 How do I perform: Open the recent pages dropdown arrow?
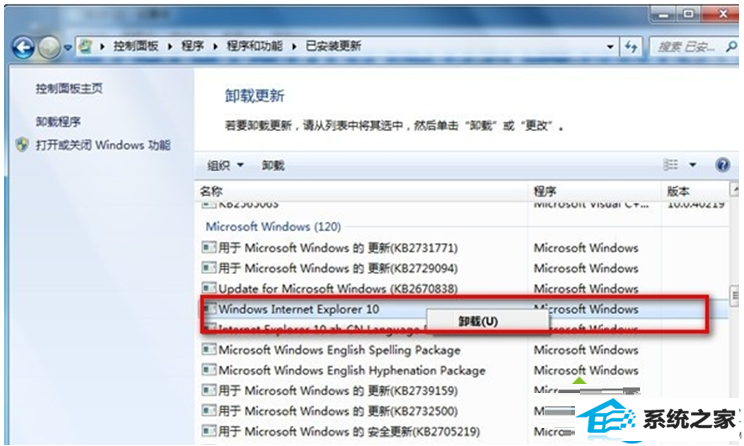68,48
